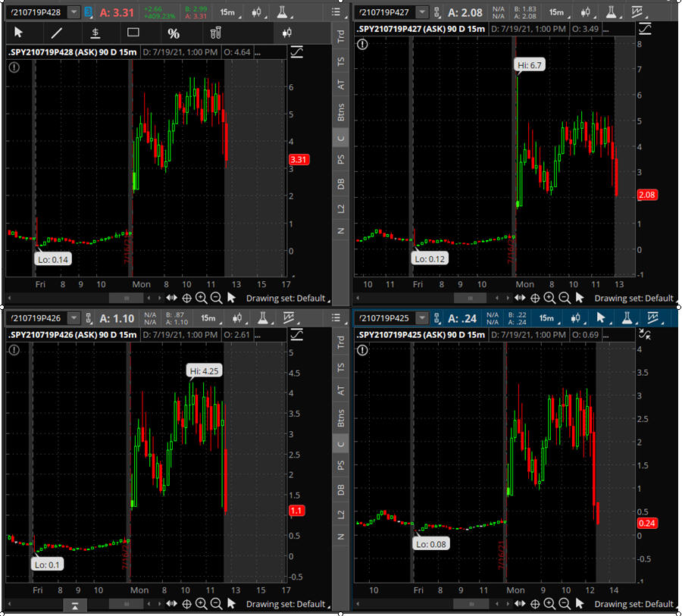This screenshot has height=616, width=682.
Task: Open 15m timeframe menu on P425 chart
Action: (x=548, y=318)
